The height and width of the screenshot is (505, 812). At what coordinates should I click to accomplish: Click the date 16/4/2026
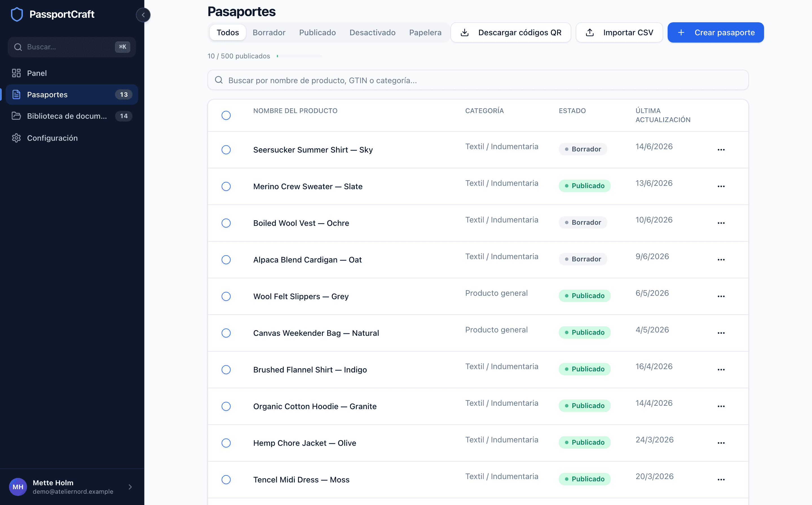[654, 366]
